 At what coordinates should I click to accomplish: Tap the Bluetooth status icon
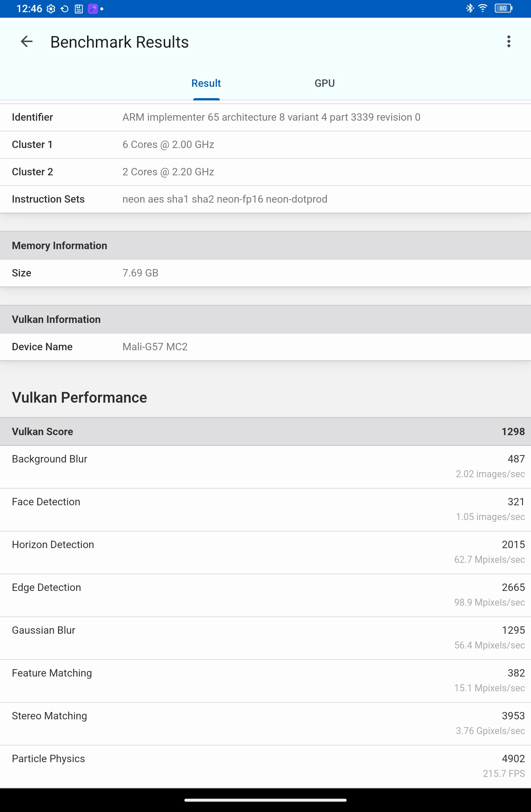pos(470,8)
